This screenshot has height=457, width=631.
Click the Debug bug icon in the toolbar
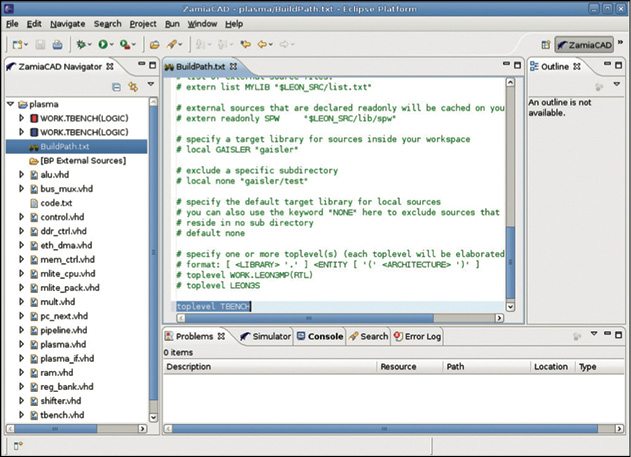80,45
